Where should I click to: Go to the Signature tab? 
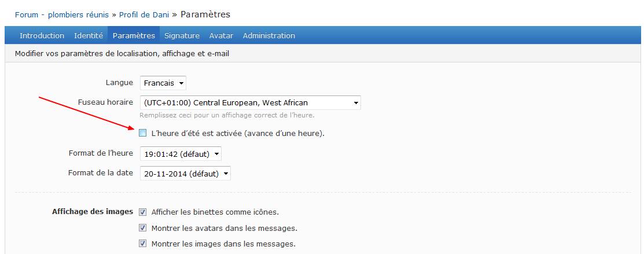click(182, 36)
